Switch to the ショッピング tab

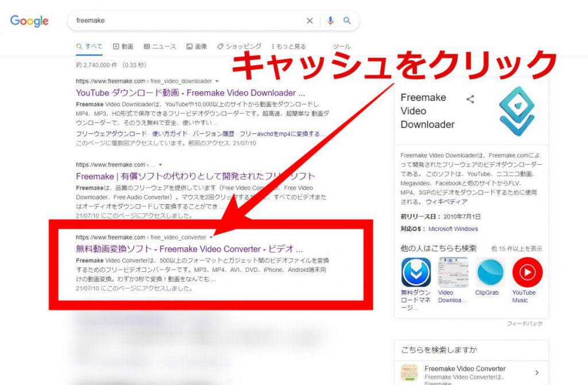(x=239, y=46)
